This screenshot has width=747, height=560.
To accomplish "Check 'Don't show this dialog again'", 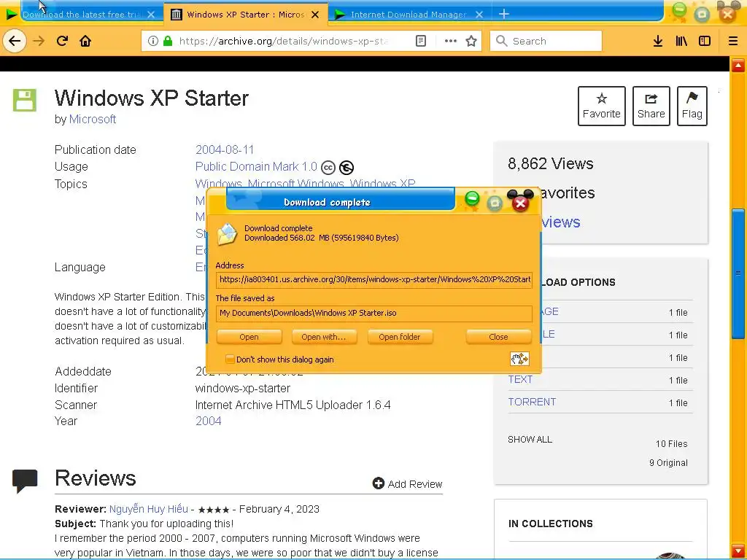I will pos(230,359).
